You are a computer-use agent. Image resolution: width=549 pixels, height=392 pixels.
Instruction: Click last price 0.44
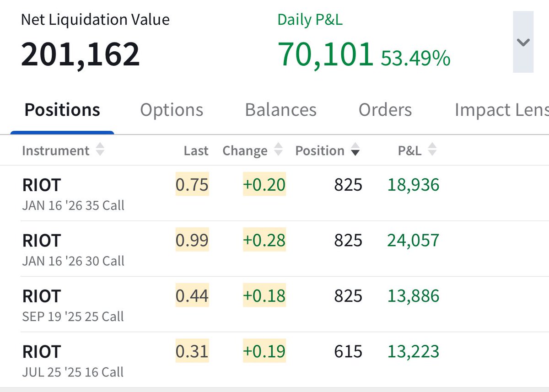click(192, 295)
